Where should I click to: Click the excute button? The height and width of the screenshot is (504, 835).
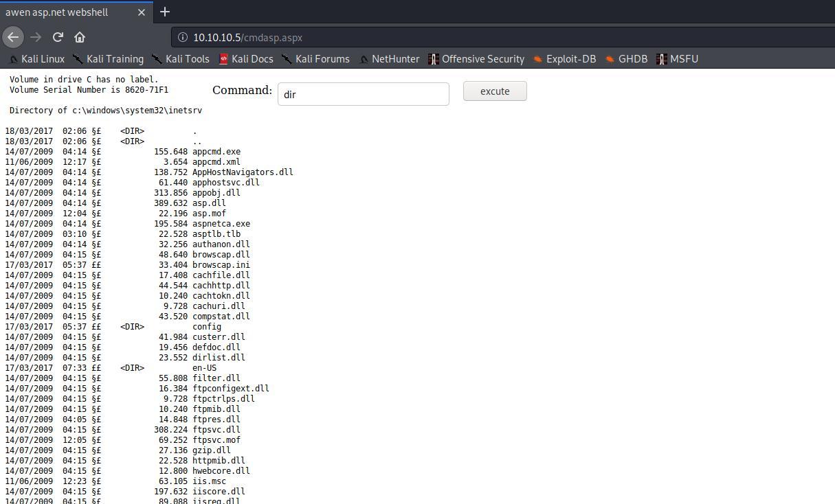coord(495,91)
